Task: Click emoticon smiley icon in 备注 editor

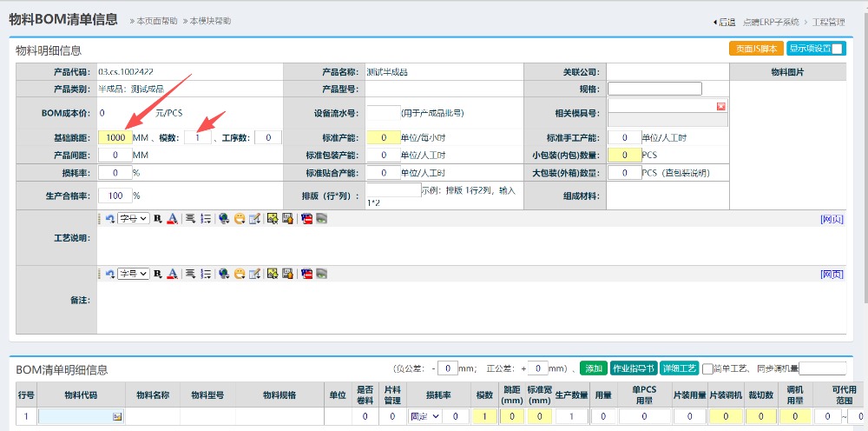Action: tap(239, 274)
